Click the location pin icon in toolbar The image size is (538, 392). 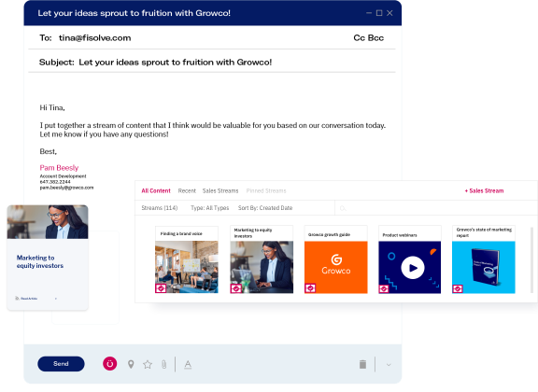(x=131, y=364)
